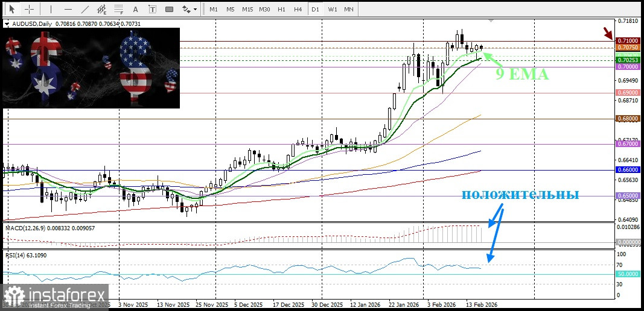Click the 13 Feb 2026 date label
This screenshot has height=311, width=644.
481,305
